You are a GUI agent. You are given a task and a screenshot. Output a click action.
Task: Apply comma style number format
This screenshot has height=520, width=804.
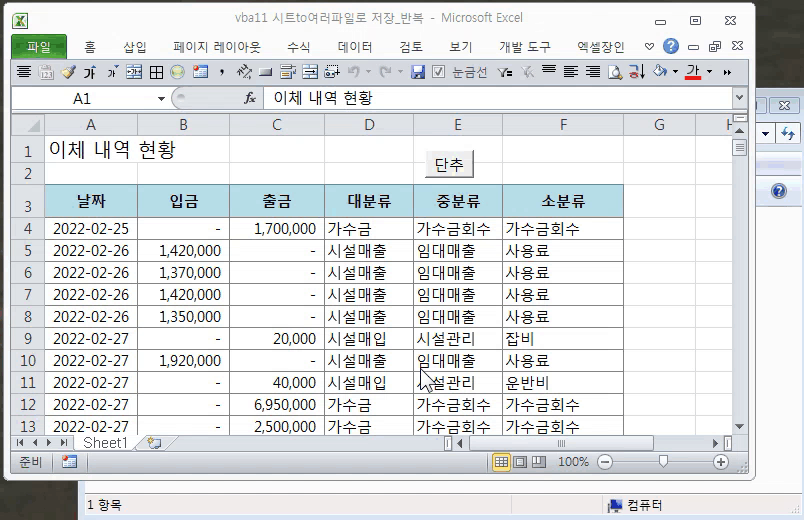click(x=222, y=72)
